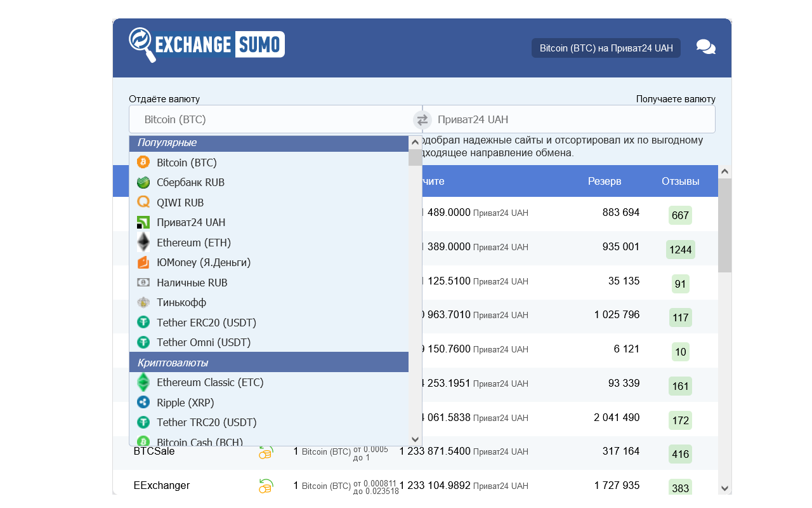Click the ЮMoney wallet icon
Viewport: 812px width, 508px height.
(x=143, y=262)
